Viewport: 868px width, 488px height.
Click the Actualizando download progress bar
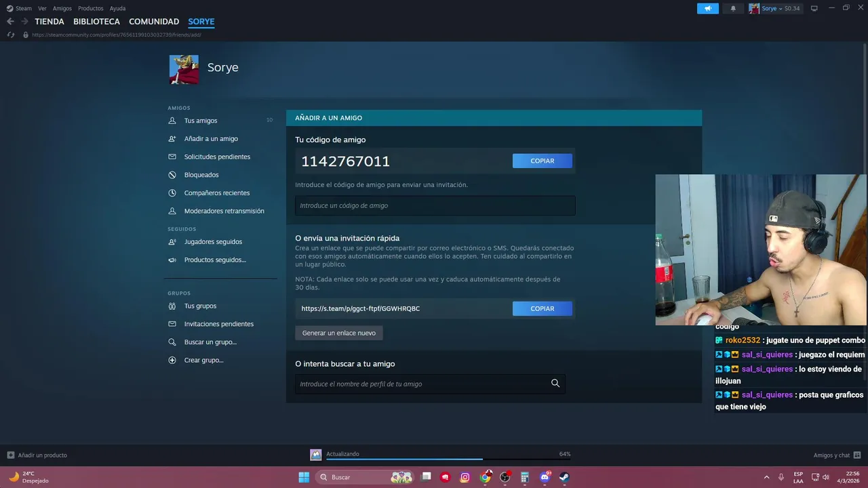tap(448, 459)
